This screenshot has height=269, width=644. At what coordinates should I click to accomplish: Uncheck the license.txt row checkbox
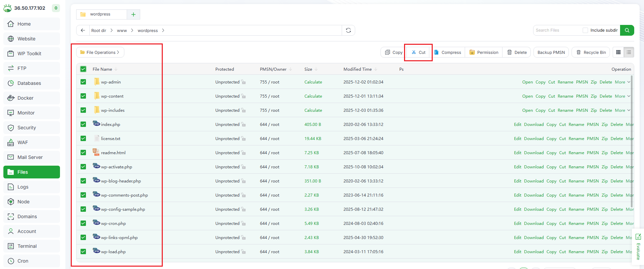point(83,138)
